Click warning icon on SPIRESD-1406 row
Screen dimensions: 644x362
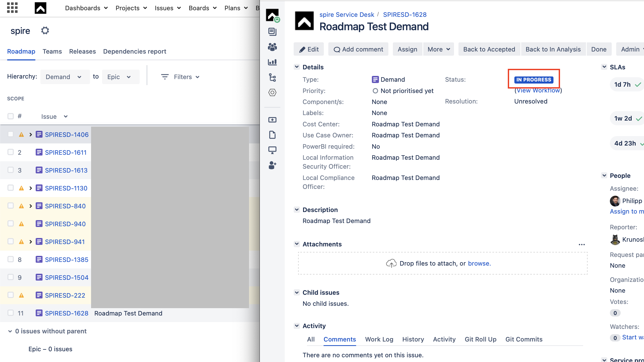(22, 135)
